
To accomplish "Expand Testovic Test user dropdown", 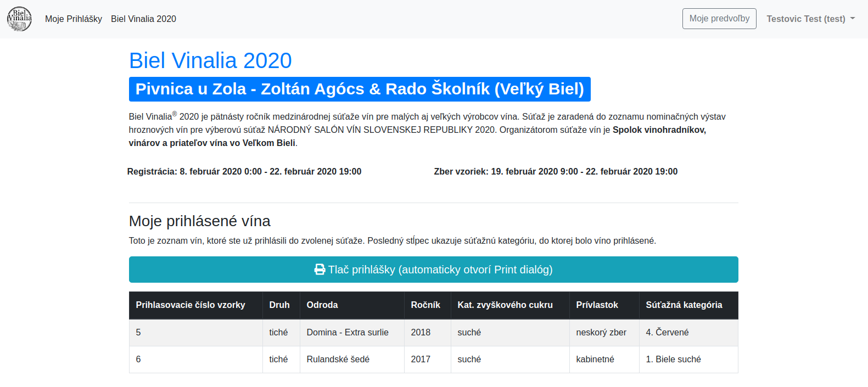I will coord(810,19).
